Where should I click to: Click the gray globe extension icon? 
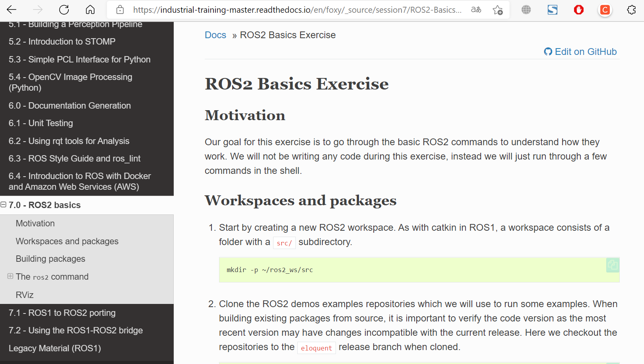coord(526,10)
